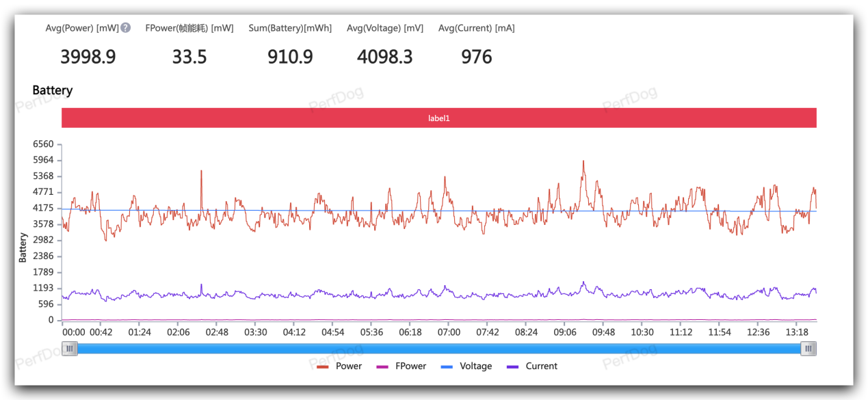Select the battery sum value 910.9
Image resolution: width=868 pixels, height=400 pixels.
(290, 57)
